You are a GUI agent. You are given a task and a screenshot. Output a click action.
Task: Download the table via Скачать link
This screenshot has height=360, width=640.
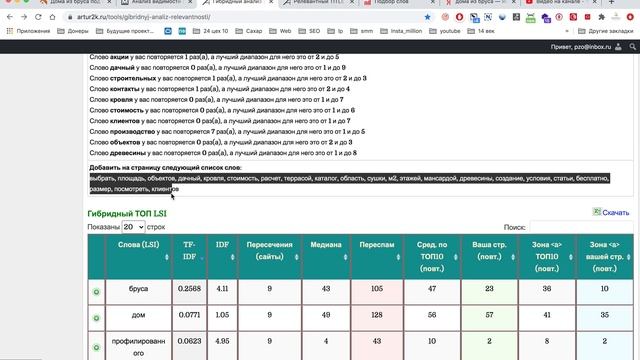(x=616, y=212)
